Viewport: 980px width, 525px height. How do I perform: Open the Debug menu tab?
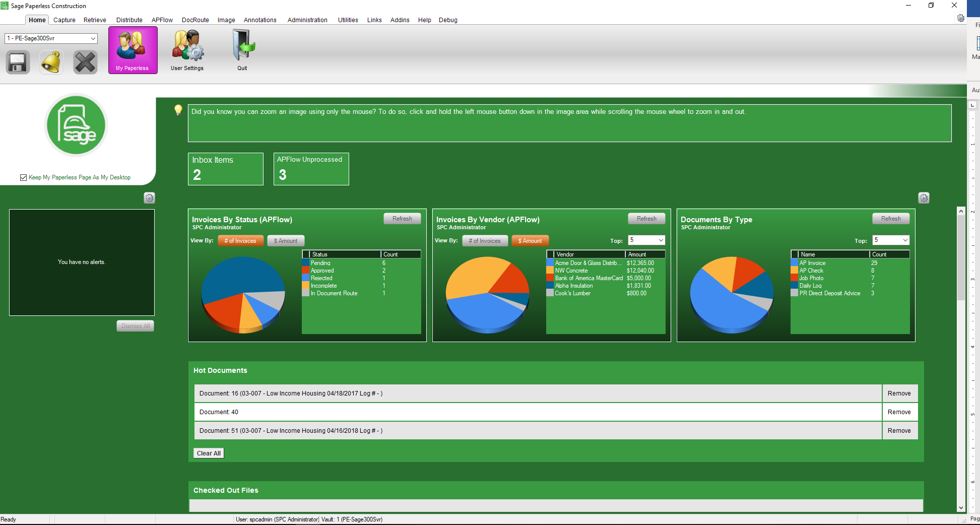click(x=448, y=20)
